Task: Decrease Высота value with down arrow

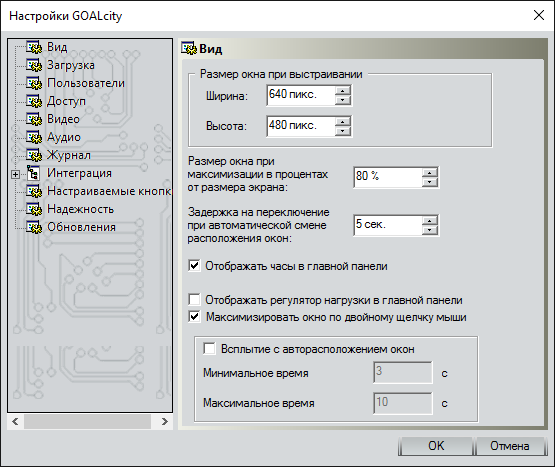Action: (x=343, y=131)
